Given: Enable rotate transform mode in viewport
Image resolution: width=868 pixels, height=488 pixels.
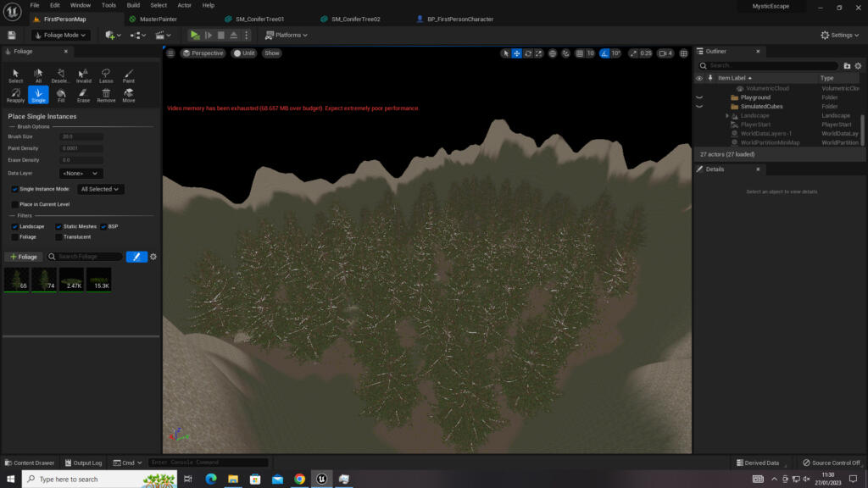Looking at the screenshot, I should (x=528, y=53).
